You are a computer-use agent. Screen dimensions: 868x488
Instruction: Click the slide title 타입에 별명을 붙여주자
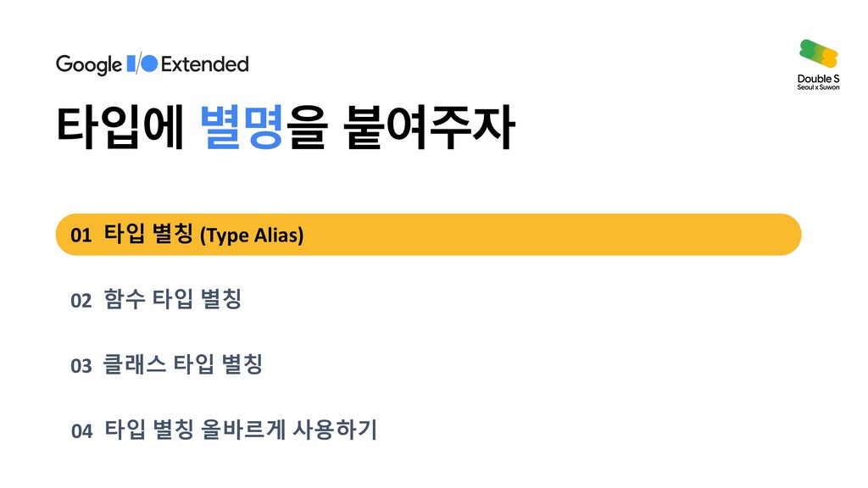coord(286,127)
